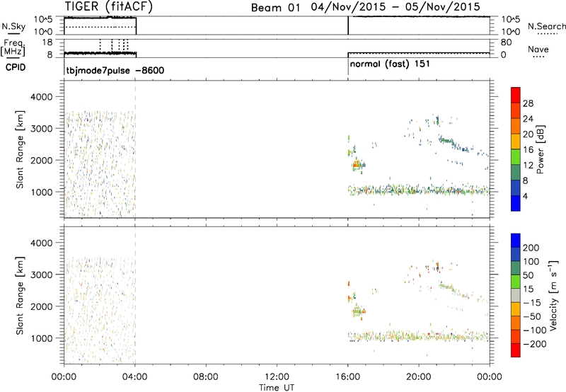This screenshot has width=566, height=392.
Task: Click the N.Search legend label
Action: [546, 26]
